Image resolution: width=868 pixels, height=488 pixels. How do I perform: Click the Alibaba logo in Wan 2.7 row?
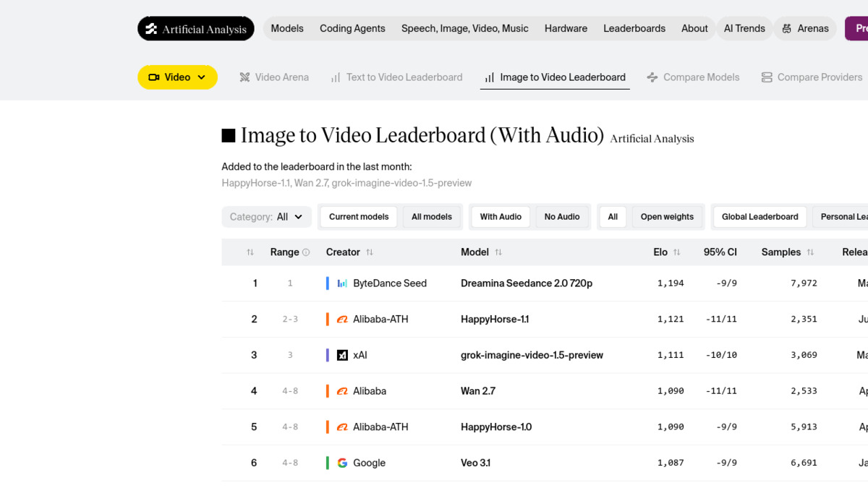[343, 391]
